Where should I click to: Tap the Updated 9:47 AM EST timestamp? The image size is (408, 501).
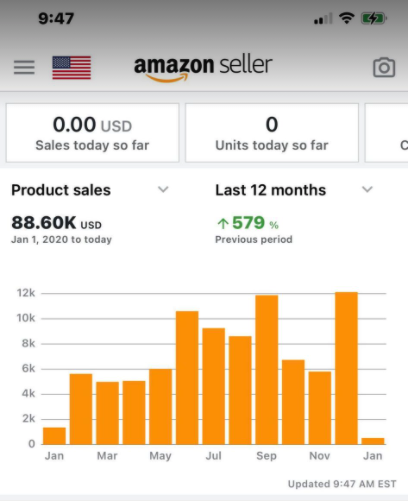pos(342,484)
